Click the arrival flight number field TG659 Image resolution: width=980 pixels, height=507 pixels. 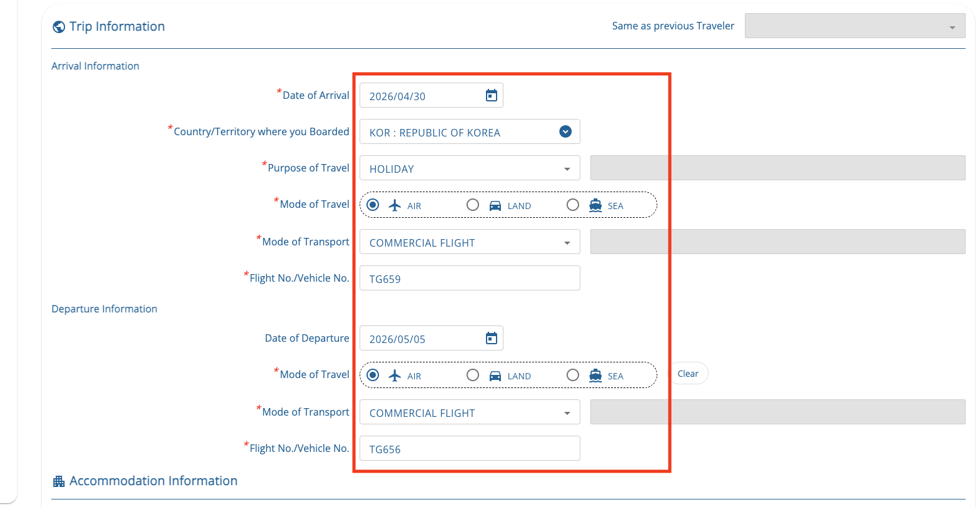tap(469, 279)
